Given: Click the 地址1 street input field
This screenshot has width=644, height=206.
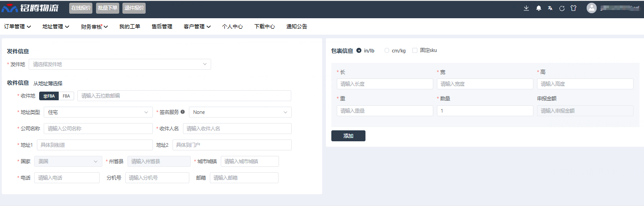Looking at the screenshot, I should (95, 145).
